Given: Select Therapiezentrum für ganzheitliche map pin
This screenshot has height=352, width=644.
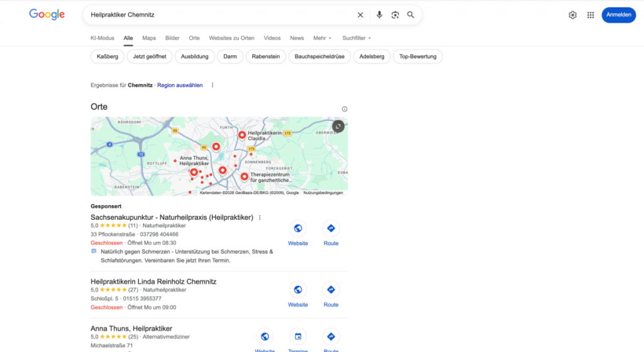Looking at the screenshot, I should pos(245,177).
